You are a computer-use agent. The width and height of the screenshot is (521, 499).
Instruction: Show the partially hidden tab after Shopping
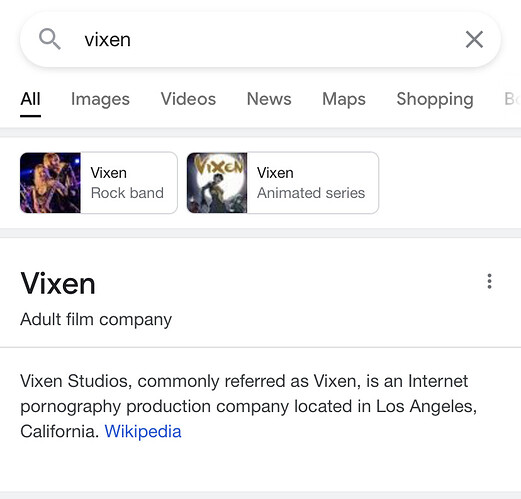[x=512, y=99]
